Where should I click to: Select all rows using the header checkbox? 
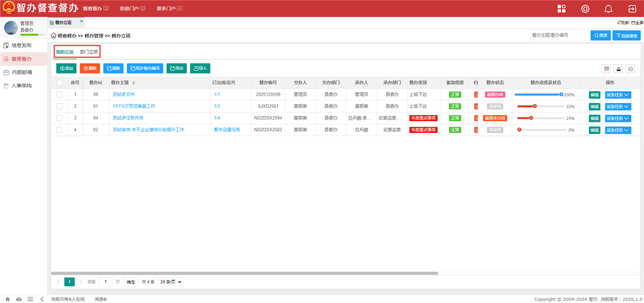tap(60, 83)
